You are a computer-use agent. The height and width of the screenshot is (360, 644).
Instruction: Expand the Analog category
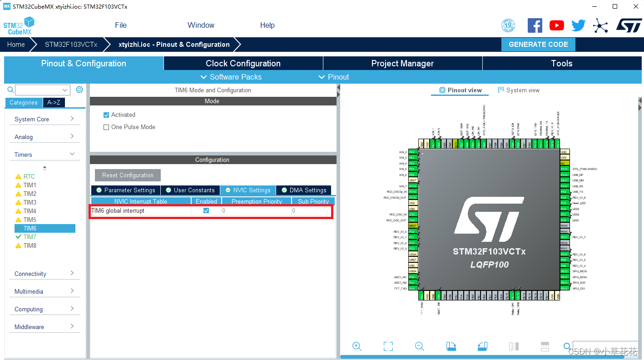[x=45, y=137]
